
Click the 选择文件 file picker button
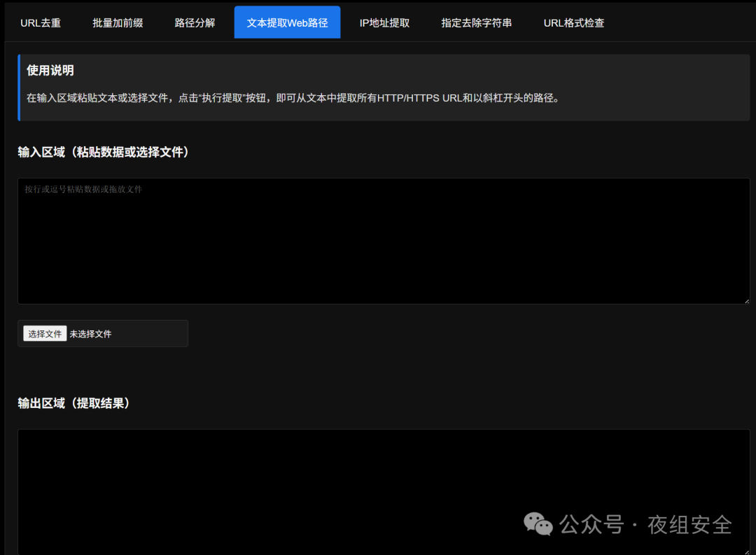tap(44, 333)
